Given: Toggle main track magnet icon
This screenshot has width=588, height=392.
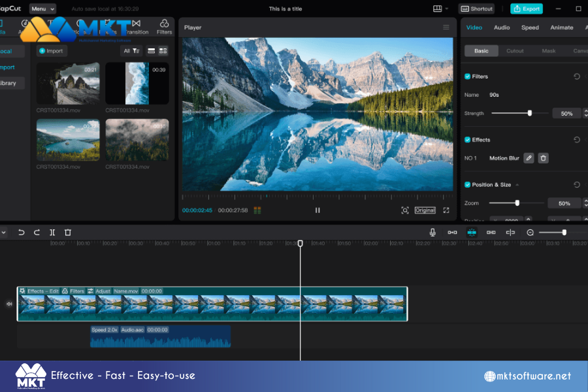Looking at the screenshot, I should point(452,233).
